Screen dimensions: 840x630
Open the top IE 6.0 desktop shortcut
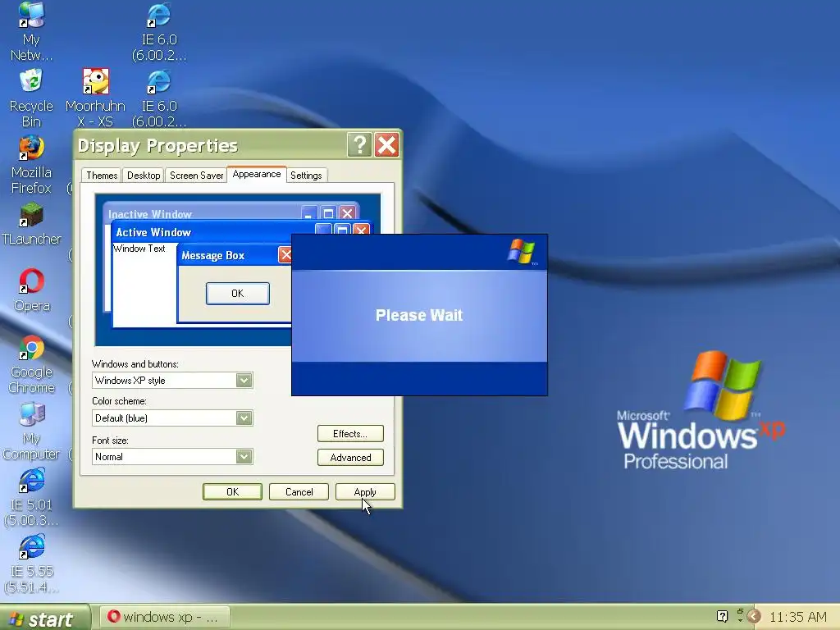click(159, 31)
